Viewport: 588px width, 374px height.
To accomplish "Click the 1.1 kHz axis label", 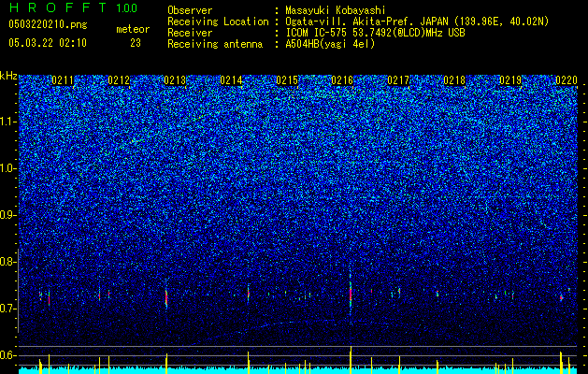I will pyautogui.click(x=7, y=122).
